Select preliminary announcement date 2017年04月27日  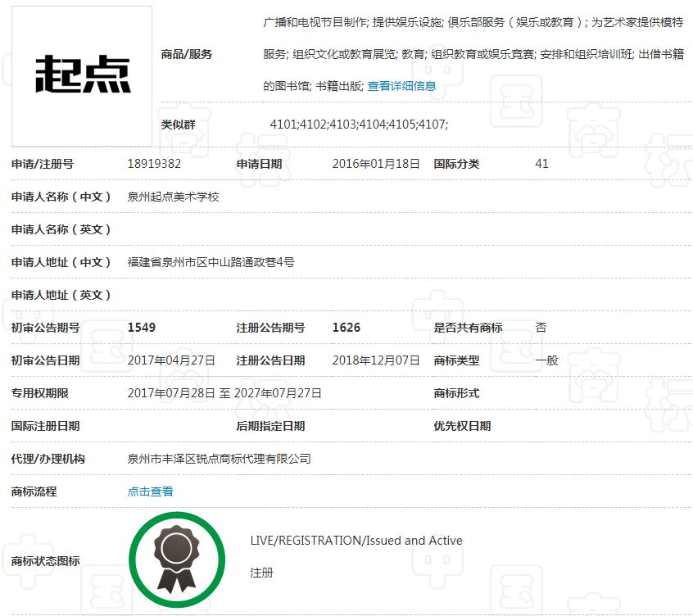(171, 360)
